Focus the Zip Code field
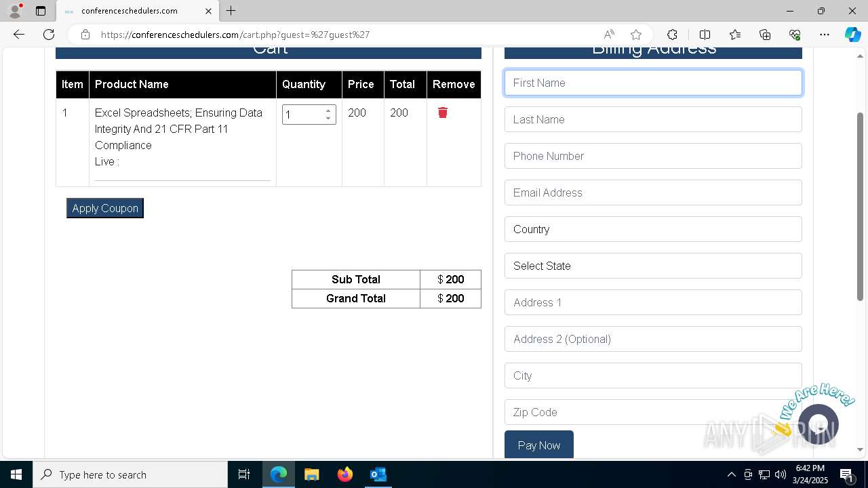The height and width of the screenshot is (488, 868). pos(653,412)
